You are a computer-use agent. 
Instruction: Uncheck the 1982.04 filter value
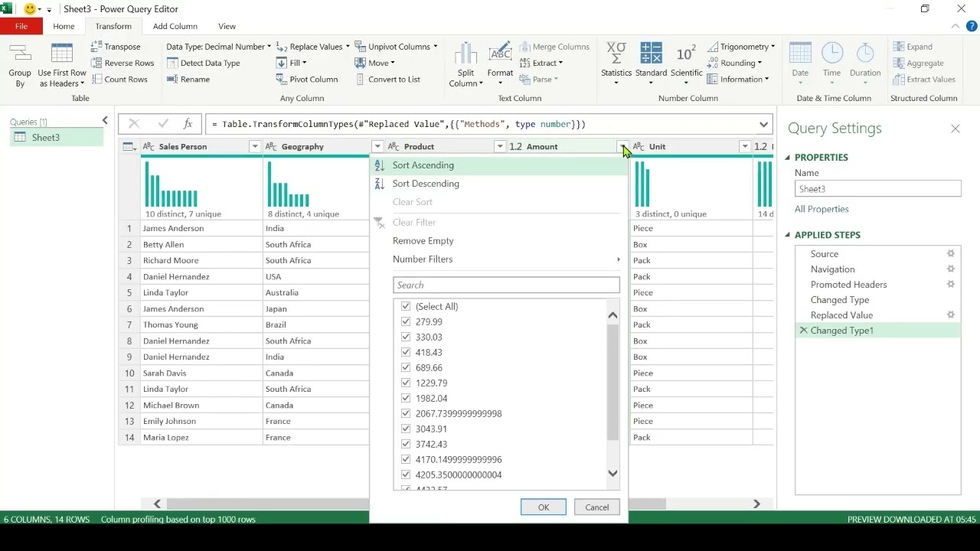[x=406, y=398]
